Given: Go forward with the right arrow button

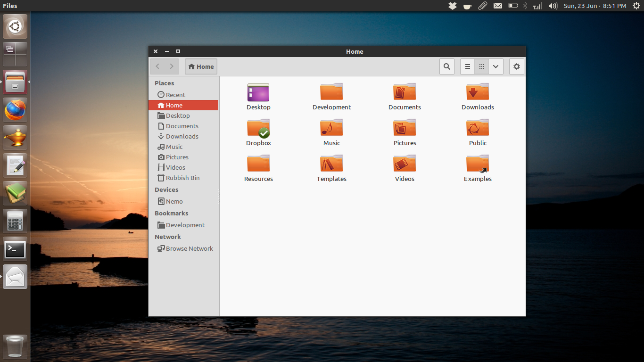Looking at the screenshot, I should click(172, 66).
